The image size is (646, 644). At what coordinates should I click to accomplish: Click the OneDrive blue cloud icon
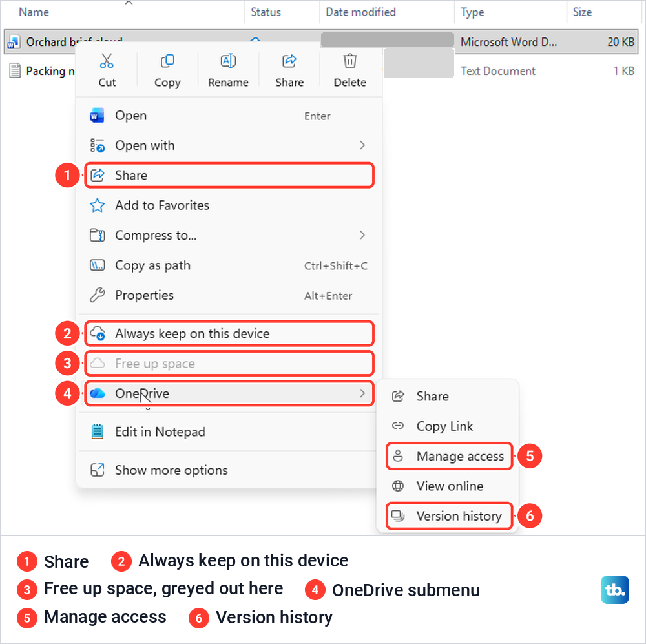(x=98, y=393)
